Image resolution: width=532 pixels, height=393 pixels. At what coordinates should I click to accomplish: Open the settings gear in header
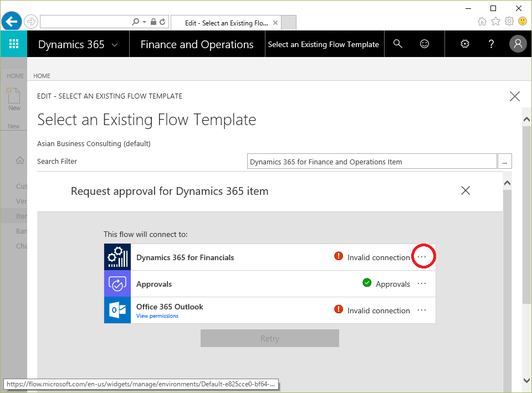click(x=465, y=44)
